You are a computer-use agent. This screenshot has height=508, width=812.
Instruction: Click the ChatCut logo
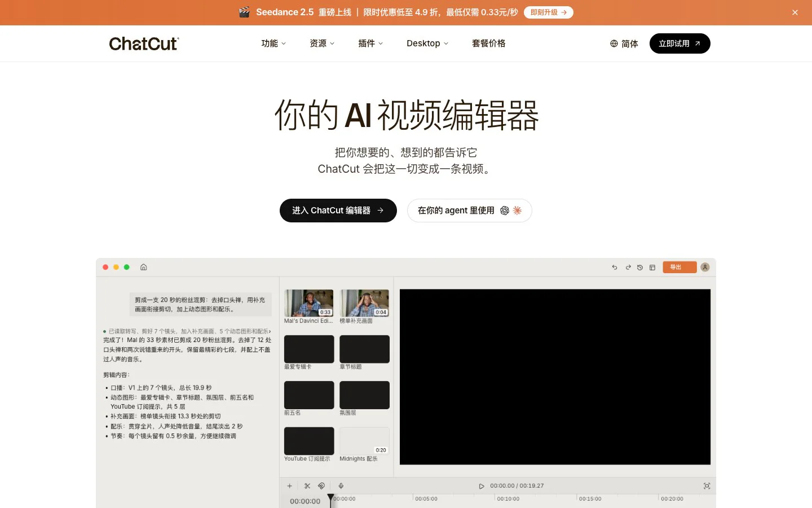[x=144, y=43]
